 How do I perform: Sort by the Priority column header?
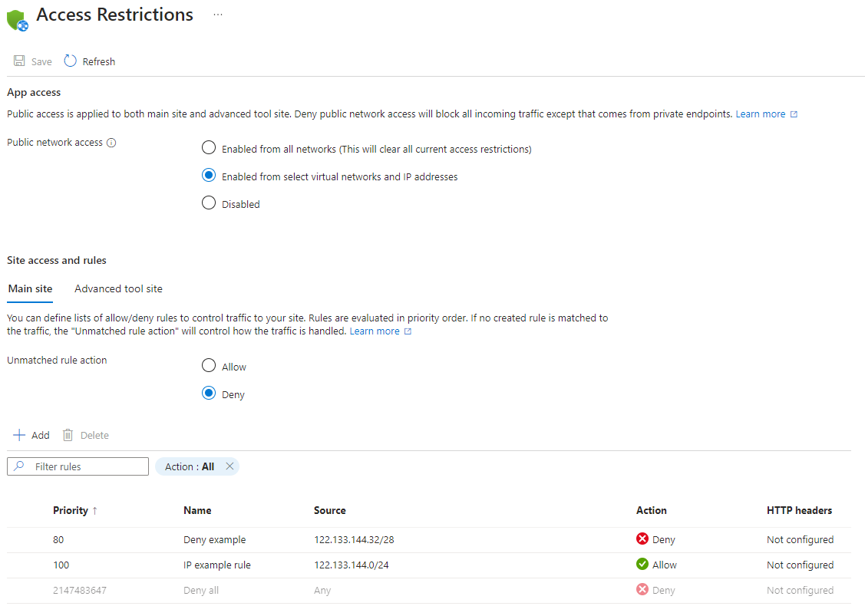(x=75, y=511)
